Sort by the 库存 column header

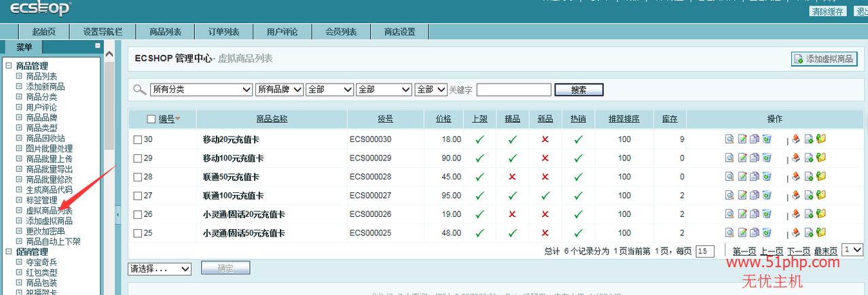coord(670,119)
